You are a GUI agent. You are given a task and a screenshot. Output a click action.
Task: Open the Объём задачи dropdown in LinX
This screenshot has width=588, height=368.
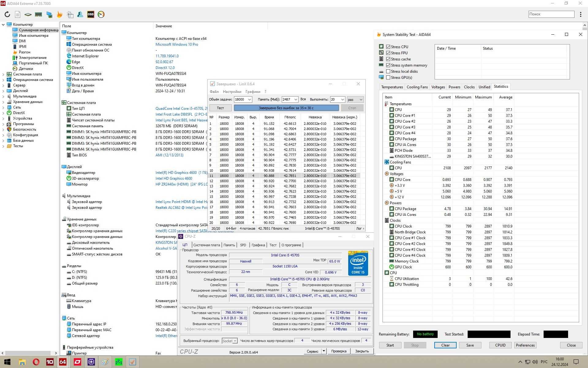coord(249,99)
